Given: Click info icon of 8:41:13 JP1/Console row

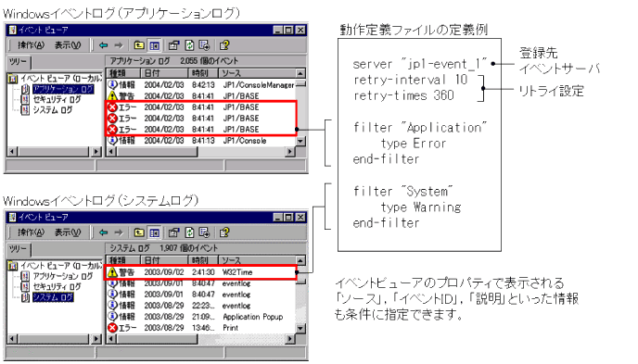Looking at the screenshot, I should tap(112, 141).
